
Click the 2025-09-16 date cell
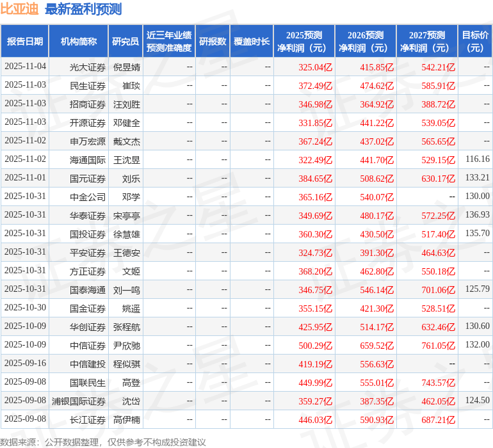click(x=25, y=363)
